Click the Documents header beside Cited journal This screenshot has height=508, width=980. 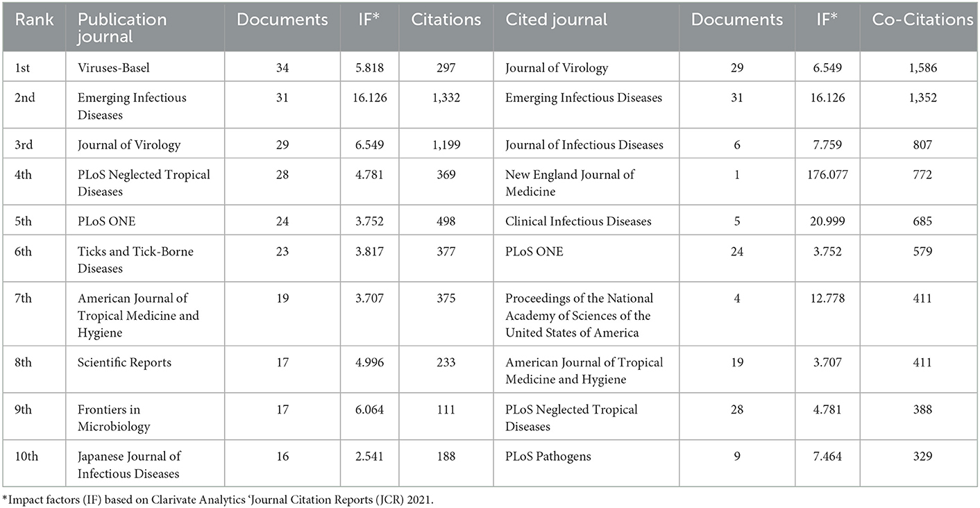click(737, 19)
